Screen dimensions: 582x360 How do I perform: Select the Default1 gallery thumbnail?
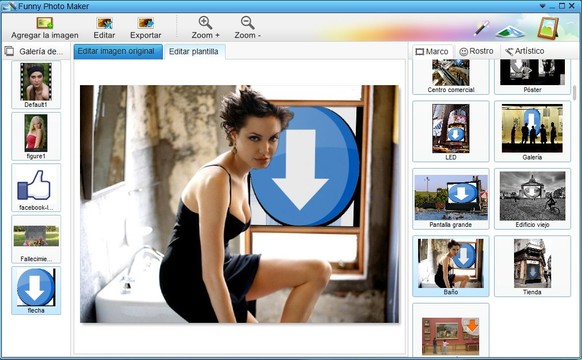click(36, 85)
